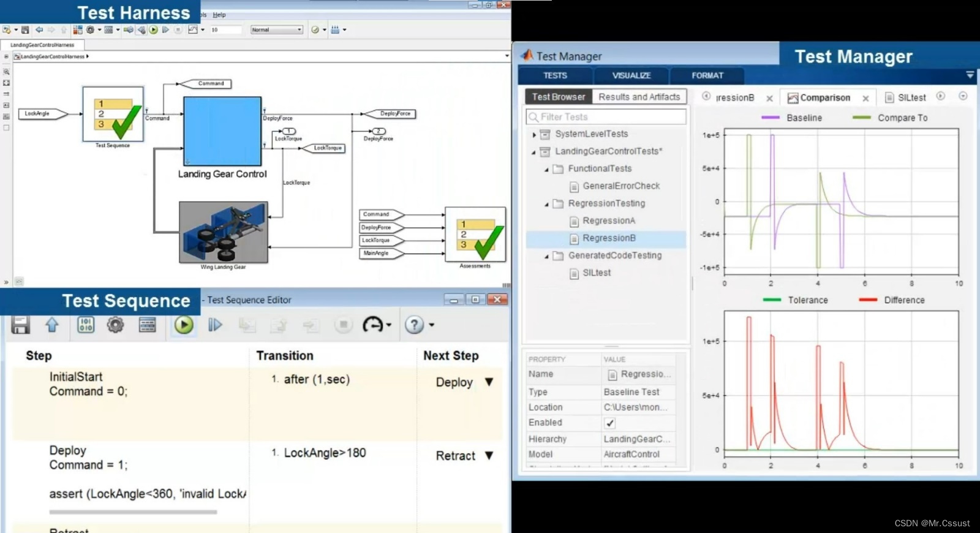The height and width of the screenshot is (533, 980).
Task: Close the ressionB tab
Action: pyautogui.click(x=769, y=98)
